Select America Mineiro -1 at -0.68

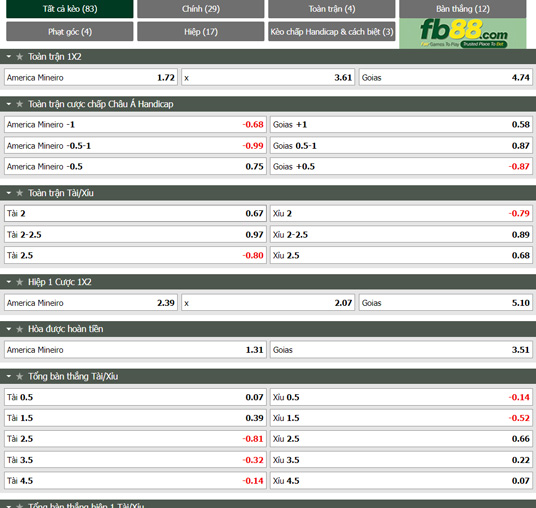[x=135, y=124]
